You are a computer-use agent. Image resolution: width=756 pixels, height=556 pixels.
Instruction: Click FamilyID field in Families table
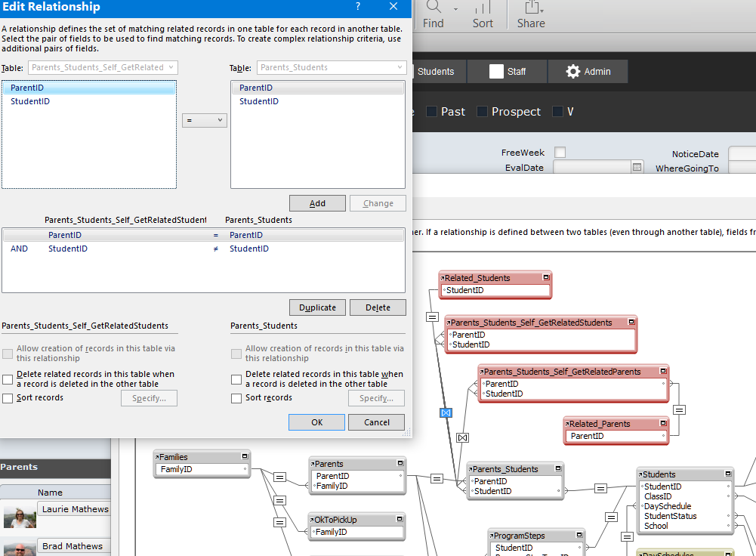coord(177,469)
